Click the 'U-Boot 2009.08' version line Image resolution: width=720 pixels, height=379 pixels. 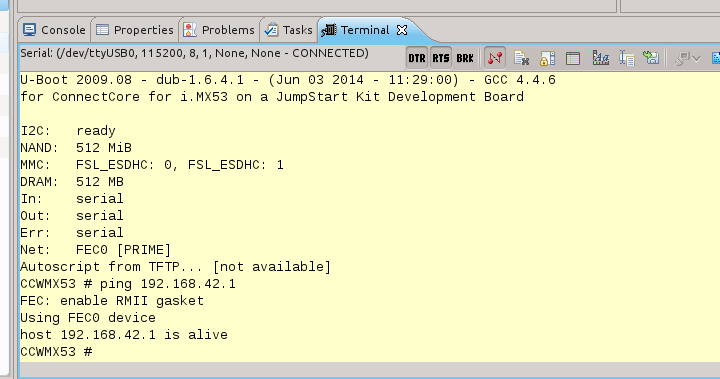pos(288,80)
